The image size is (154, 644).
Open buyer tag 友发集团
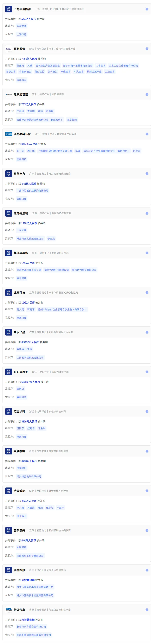pyautogui.click(x=72, y=120)
